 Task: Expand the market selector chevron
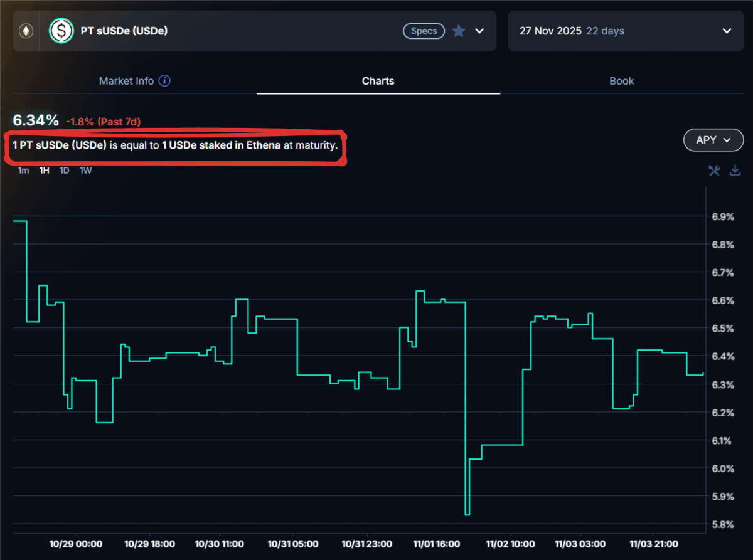(479, 31)
